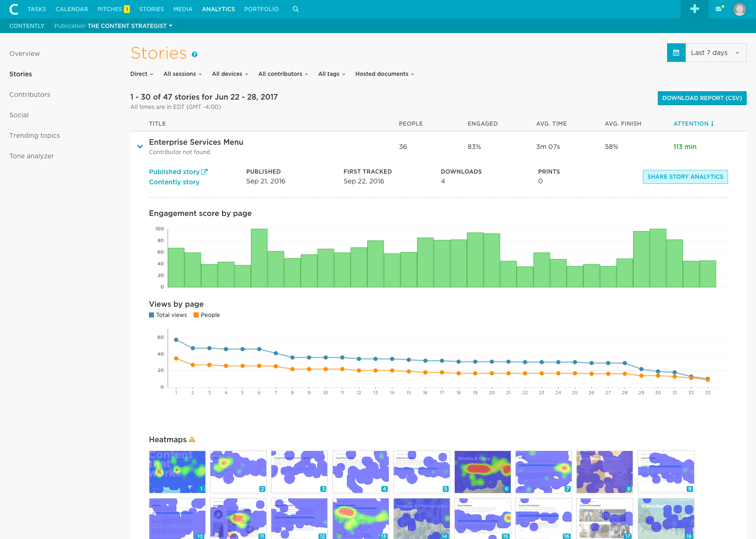Image resolution: width=756 pixels, height=539 pixels.
Task: Select Trending topics in sidebar
Action: pos(34,135)
